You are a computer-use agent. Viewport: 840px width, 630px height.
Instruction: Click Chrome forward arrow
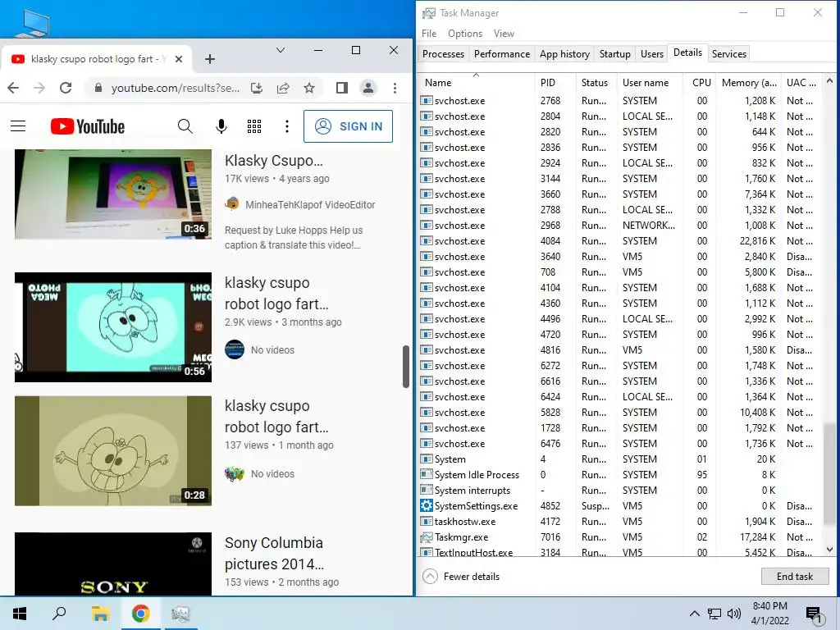point(39,88)
